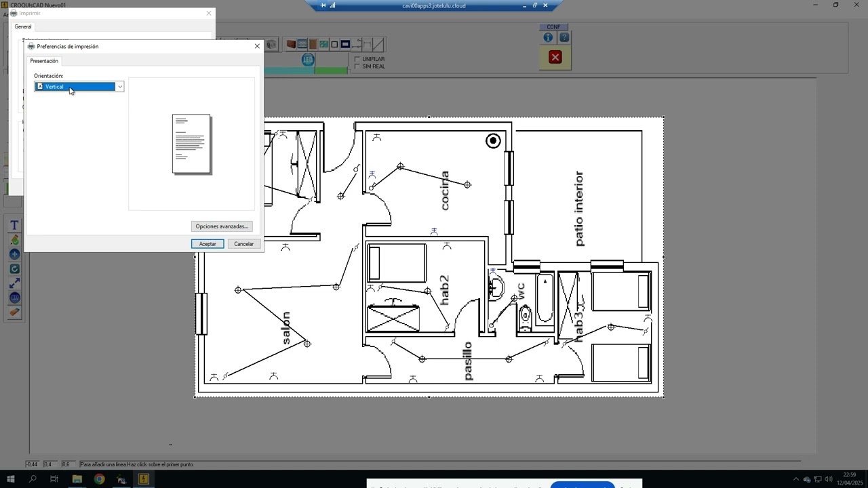Open the system tray volume icon

(829, 479)
